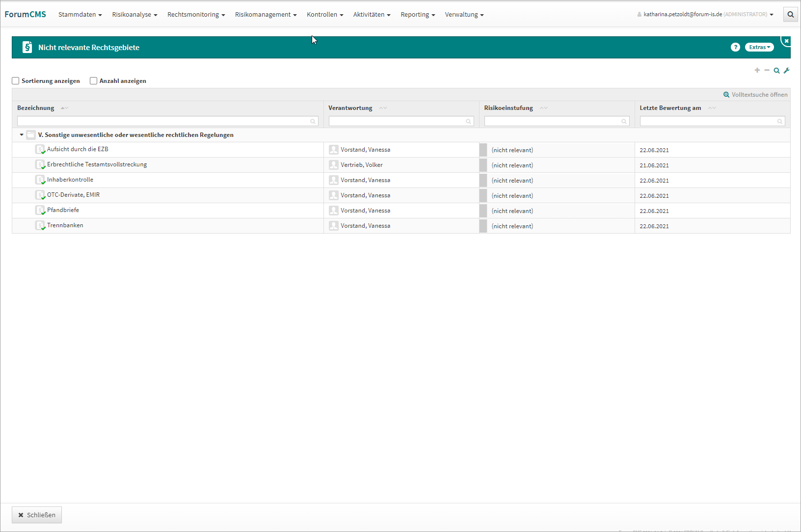Click the document icon beside Aufsicht durch die EZB
Viewport: 801px width, 532px height.
[x=40, y=149]
